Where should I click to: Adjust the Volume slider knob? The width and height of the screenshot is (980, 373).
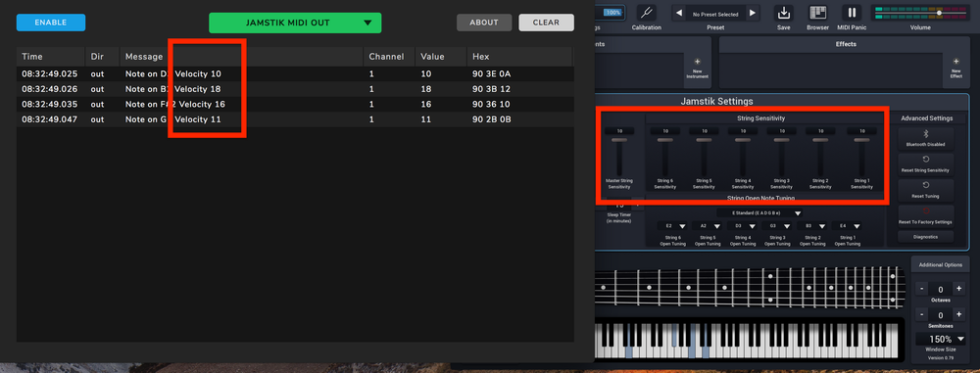tap(939, 13)
